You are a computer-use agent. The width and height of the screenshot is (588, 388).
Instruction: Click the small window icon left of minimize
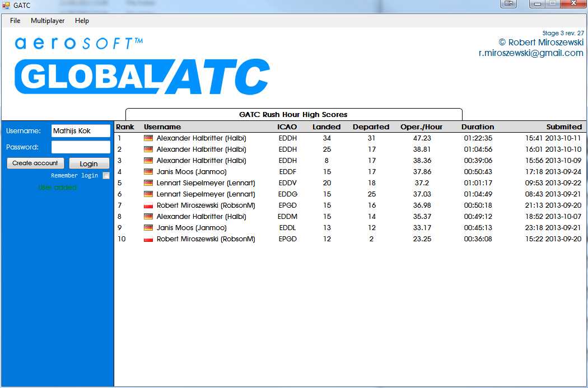coord(508,4)
